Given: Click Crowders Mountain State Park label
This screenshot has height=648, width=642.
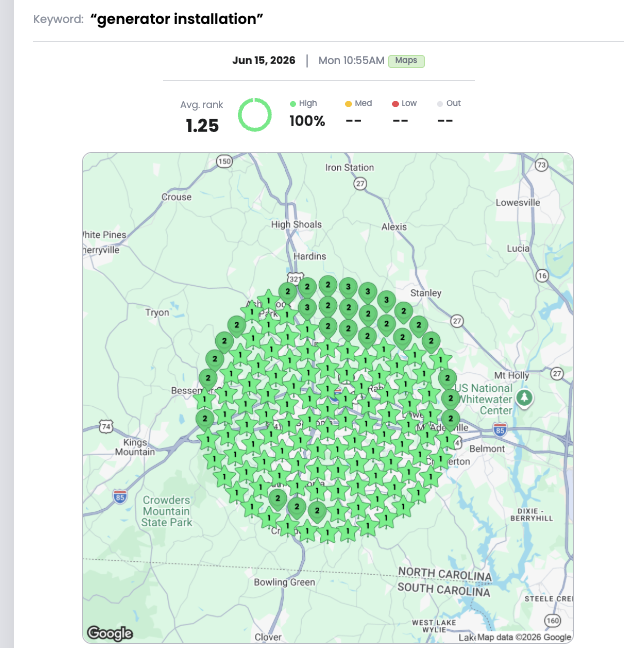Looking at the screenshot, I should tap(167, 511).
